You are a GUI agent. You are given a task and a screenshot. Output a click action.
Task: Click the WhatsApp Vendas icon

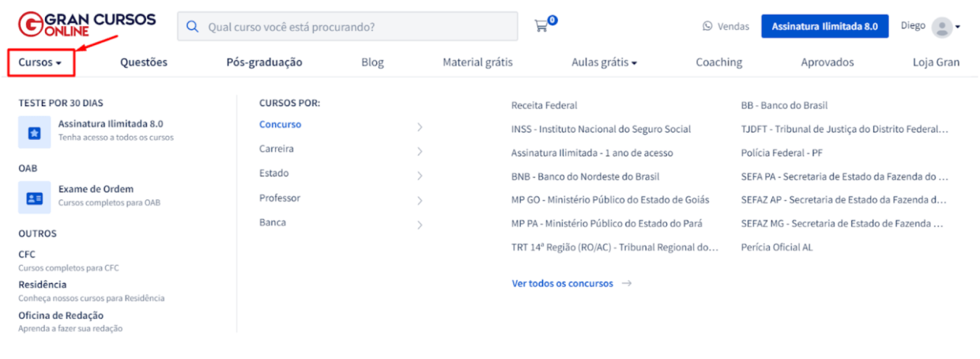click(x=707, y=26)
